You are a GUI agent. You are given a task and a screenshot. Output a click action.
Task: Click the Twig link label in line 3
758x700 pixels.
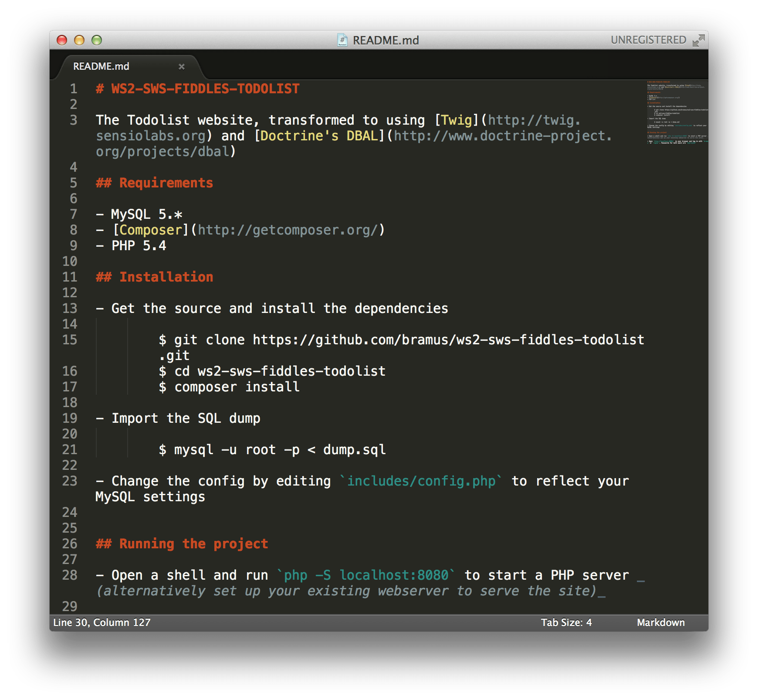coord(457,120)
